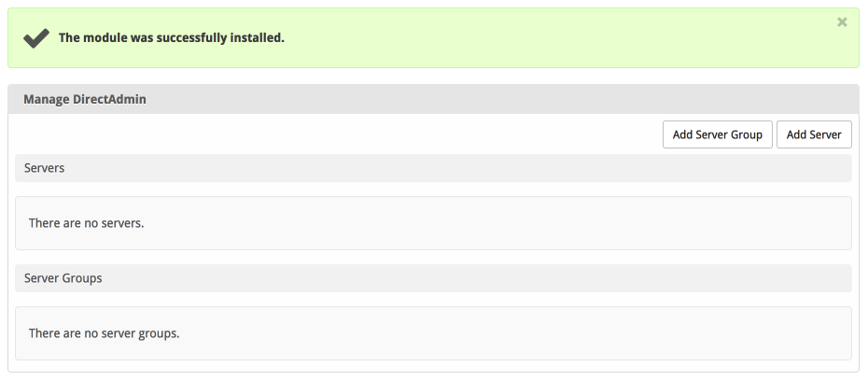Click the checkmark icon in the alert
868x381 pixels.
(x=36, y=38)
